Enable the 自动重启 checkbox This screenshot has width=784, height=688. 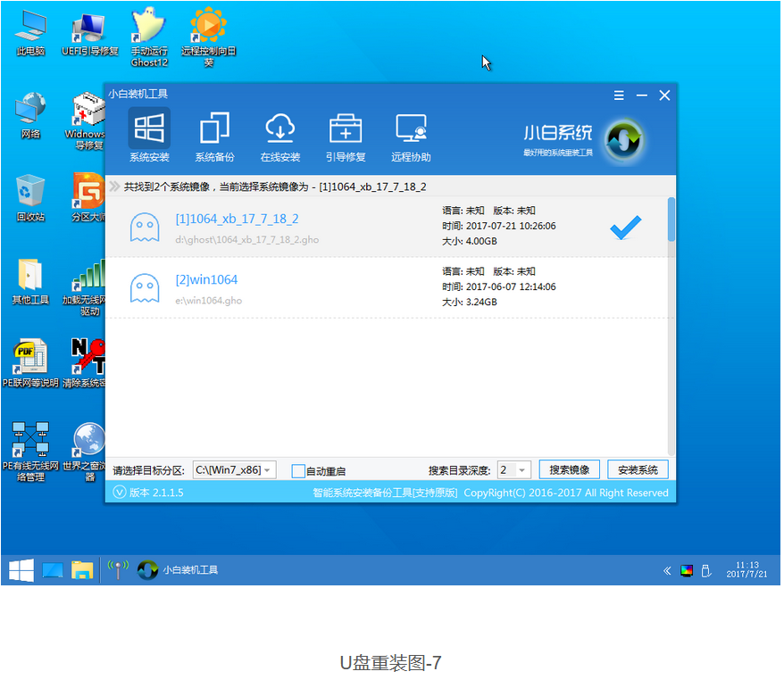(x=298, y=471)
